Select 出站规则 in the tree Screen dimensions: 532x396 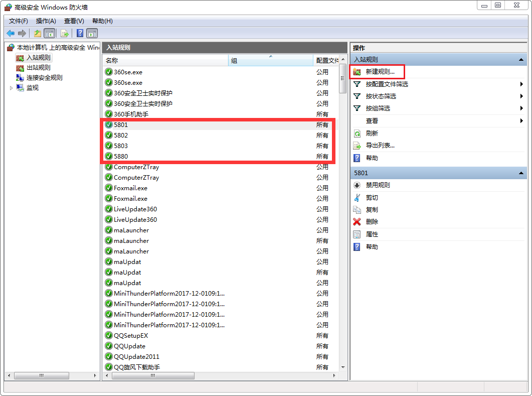38,68
